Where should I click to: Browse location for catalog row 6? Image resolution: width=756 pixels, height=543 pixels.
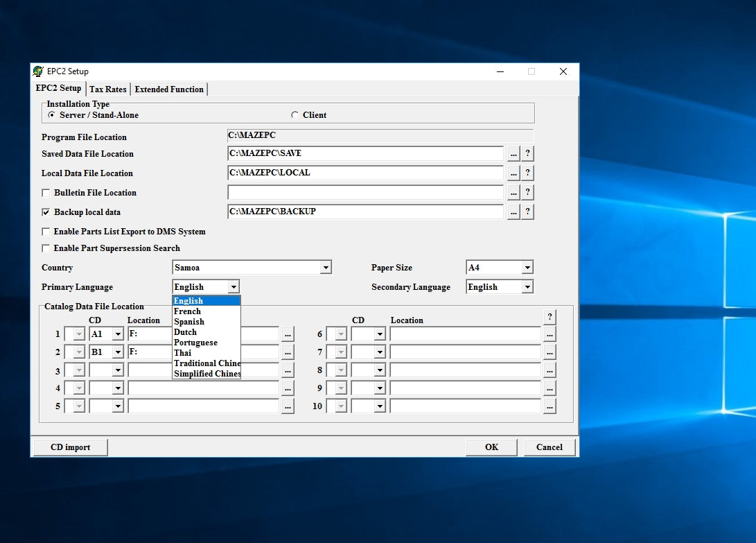click(x=550, y=334)
